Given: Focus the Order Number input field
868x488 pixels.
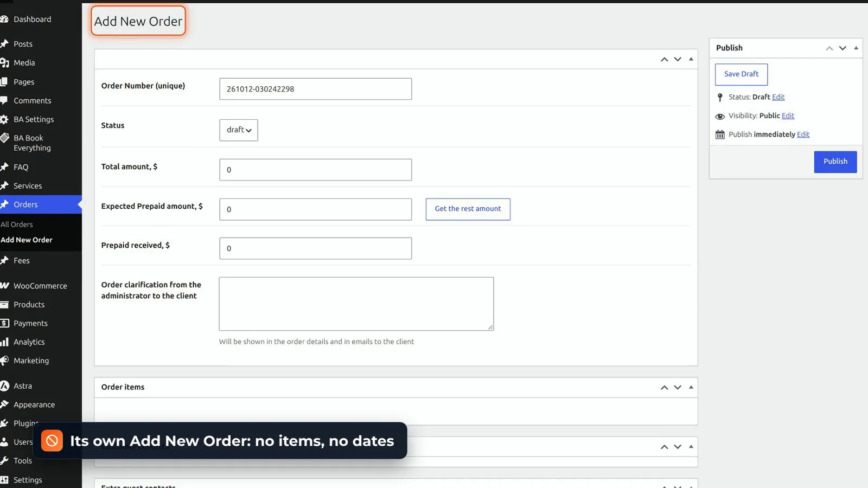Looking at the screenshot, I should 316,89.
